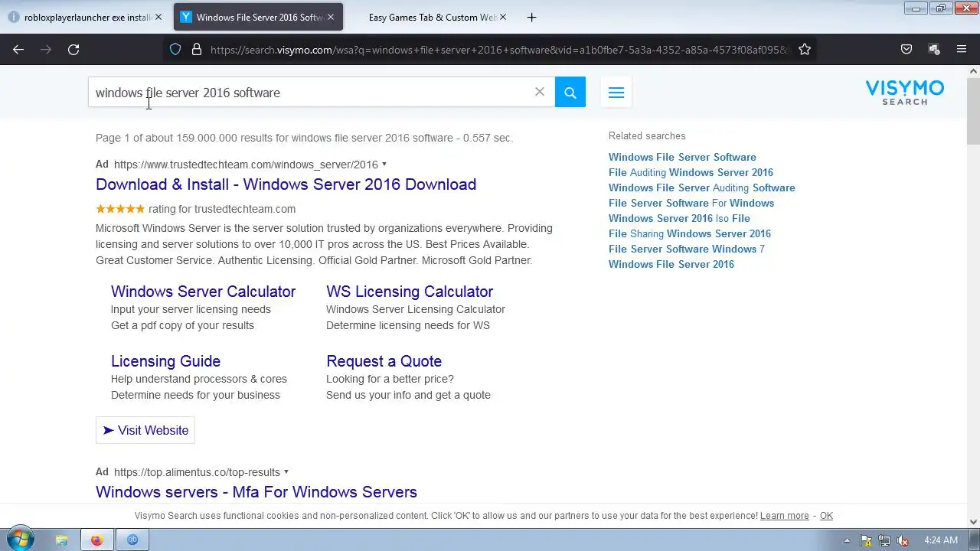Open the Windows Server Calculator link
Viewport: 980px width, 551px height.
(203, 292)
